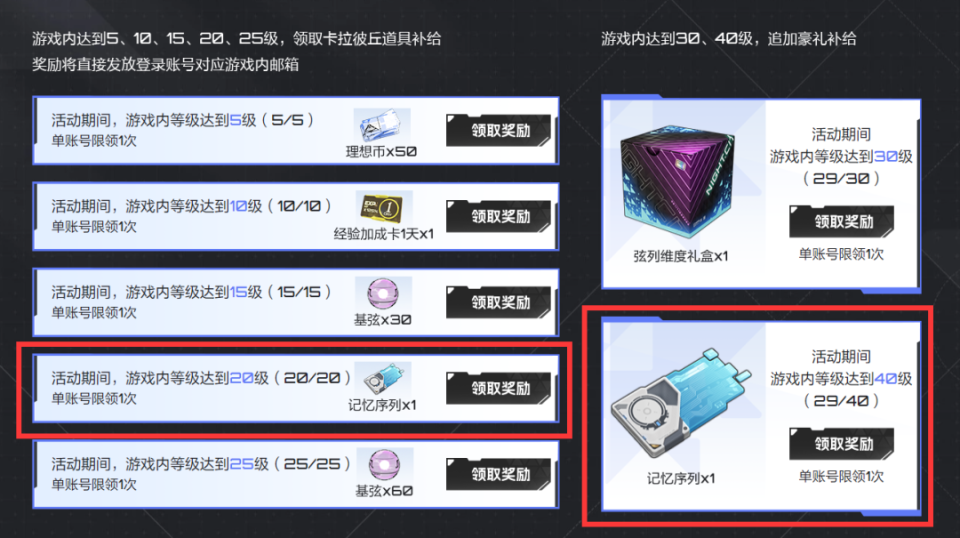Viewport: 960px width, 538px height.
Task: Select the 等级达到20级 (20/20) task text
Action: pos(201,378)
